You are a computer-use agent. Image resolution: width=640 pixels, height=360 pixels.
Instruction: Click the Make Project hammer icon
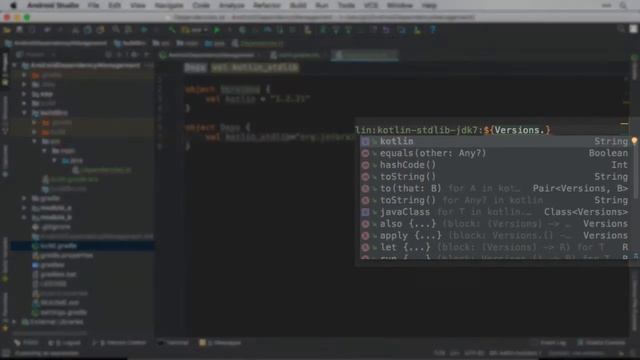(x=172, y=30)
